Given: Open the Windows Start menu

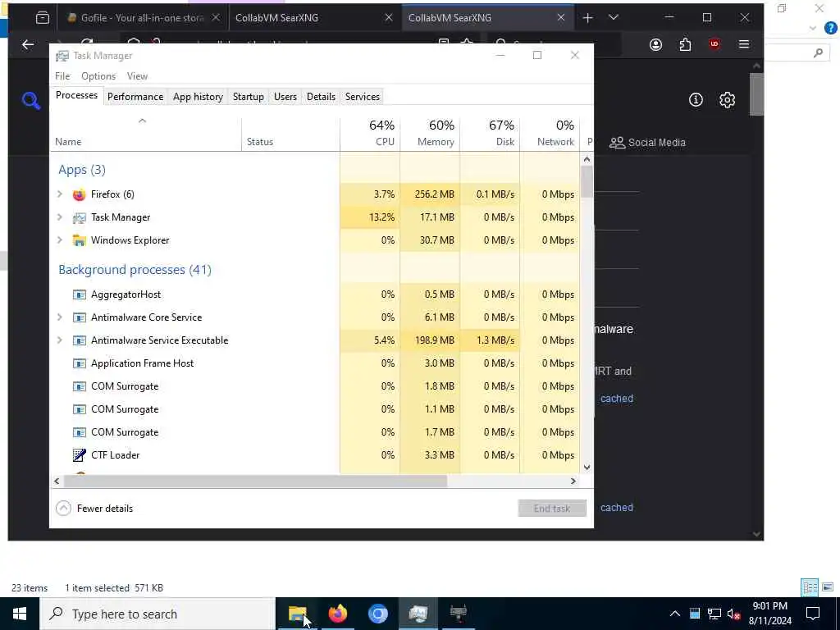Looking at the screenshot, I should click(x=20, y=614).
